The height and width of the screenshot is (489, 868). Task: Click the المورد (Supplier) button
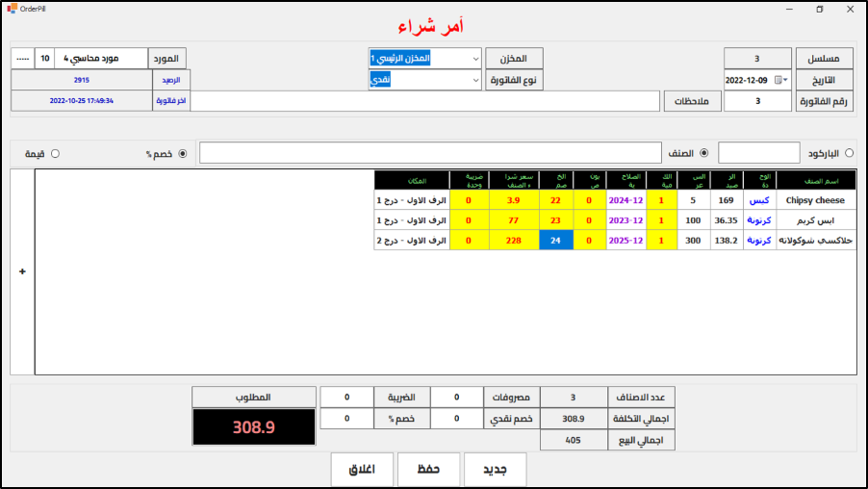point(167,59)
